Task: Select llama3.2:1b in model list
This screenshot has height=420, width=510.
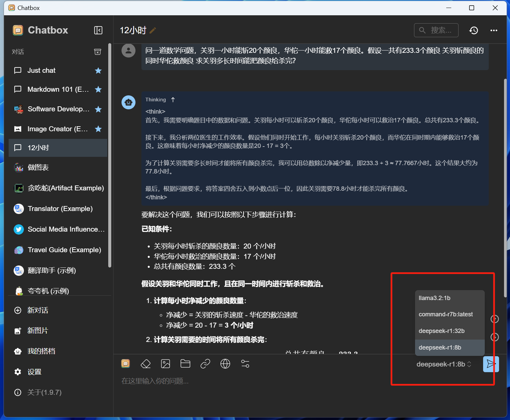Action: click(435, 298)
